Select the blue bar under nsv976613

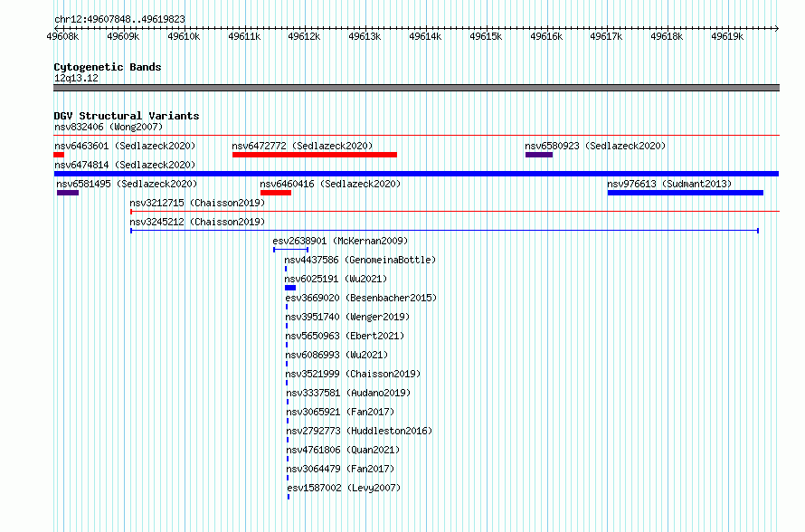pos(686,193)
